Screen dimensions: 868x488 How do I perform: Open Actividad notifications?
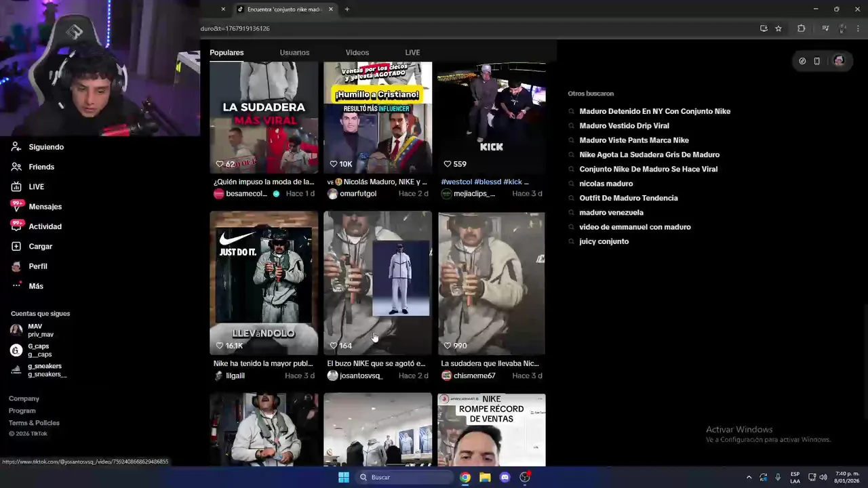(x=37, y=226)
